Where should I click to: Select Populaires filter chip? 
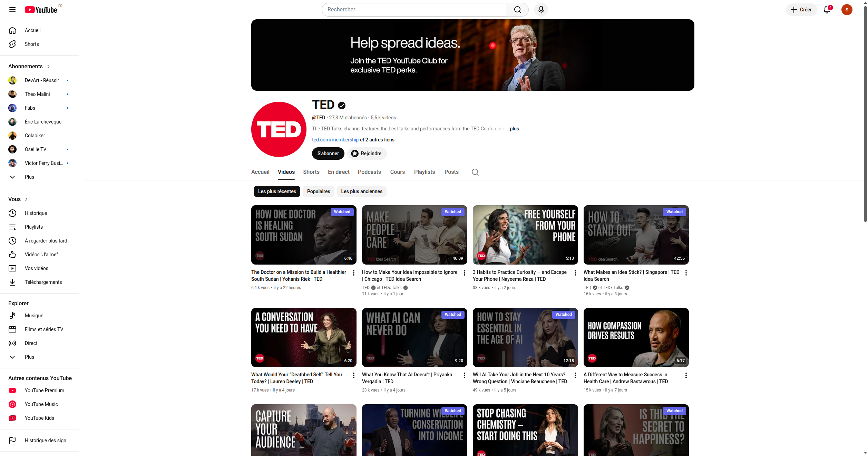coord(319,191)
